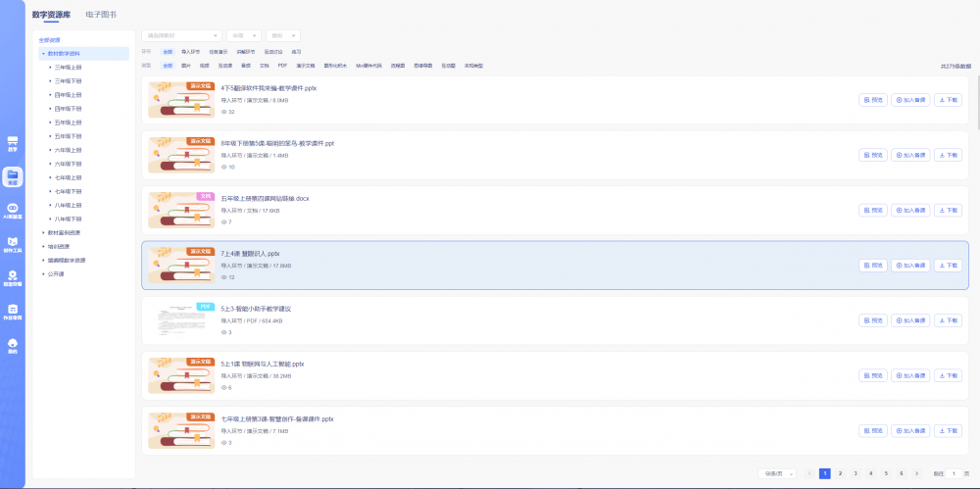Click the next page arrow in pagination
Screen dimensions: 980x489
click(x=916, y=473)
